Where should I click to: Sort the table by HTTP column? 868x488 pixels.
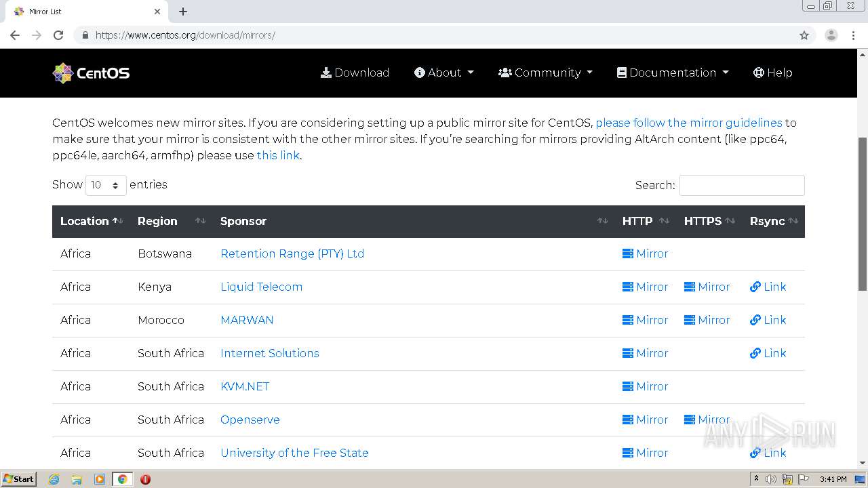click(645, 221)
